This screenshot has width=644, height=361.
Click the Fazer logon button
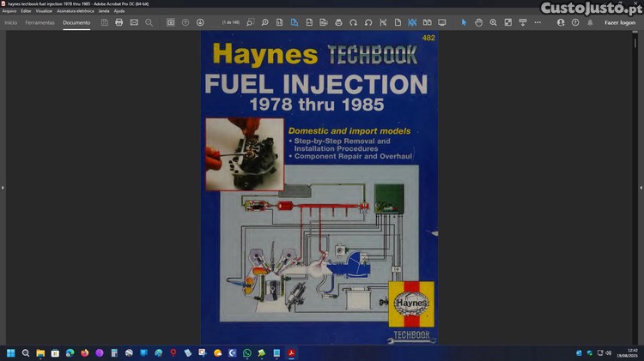620,22
